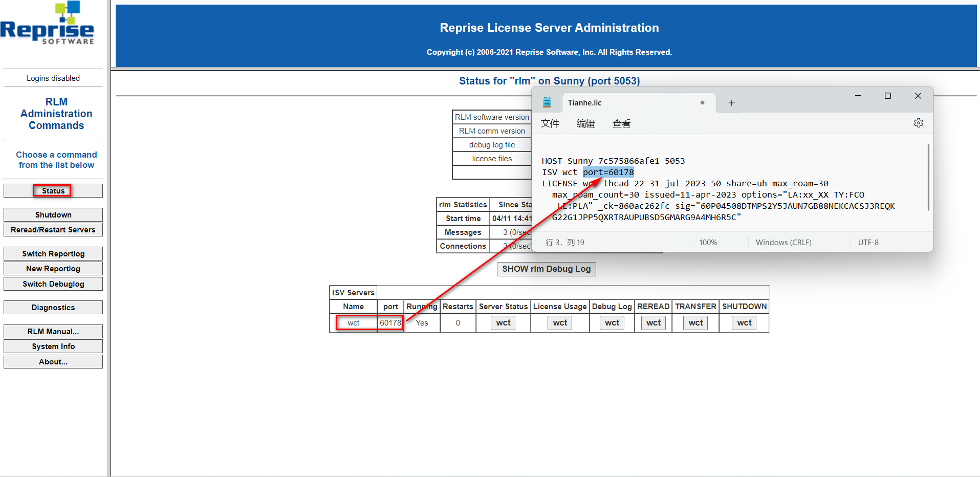This screenshot has width=980, height=477.
Task: Open the Diagnostics command
Action: (x=53, y=307)
